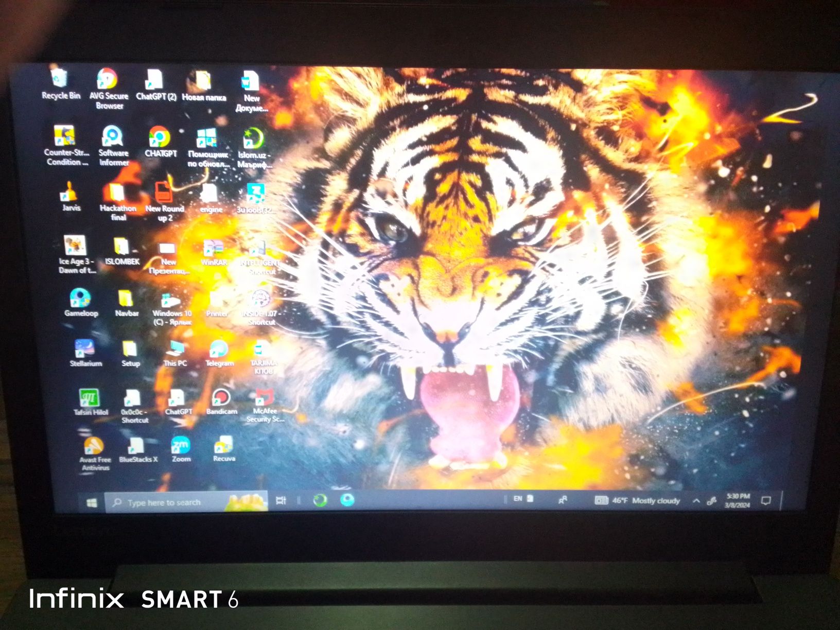Select the Ice Age 3 shortcut

coord(76,254)
